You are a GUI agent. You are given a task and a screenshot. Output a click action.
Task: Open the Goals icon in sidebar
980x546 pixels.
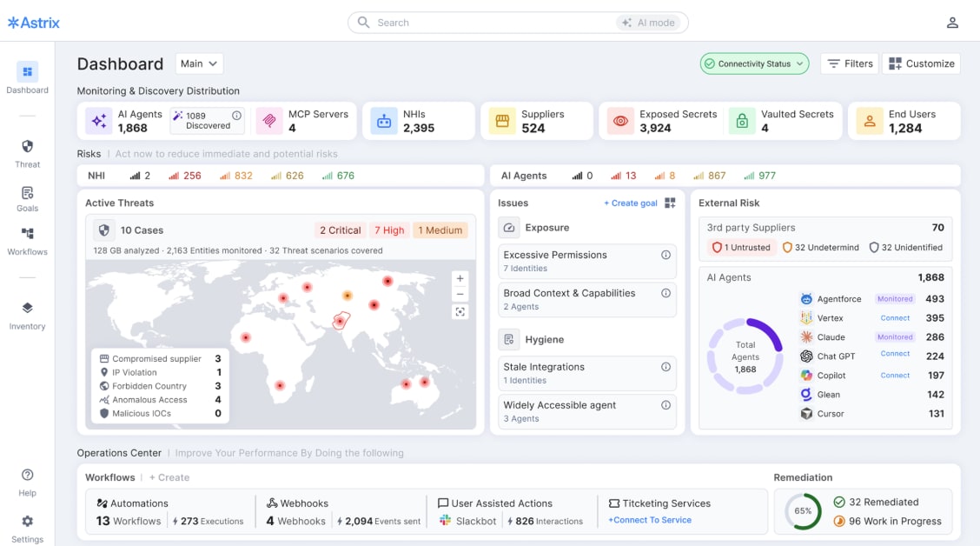[x=28, y=193]
